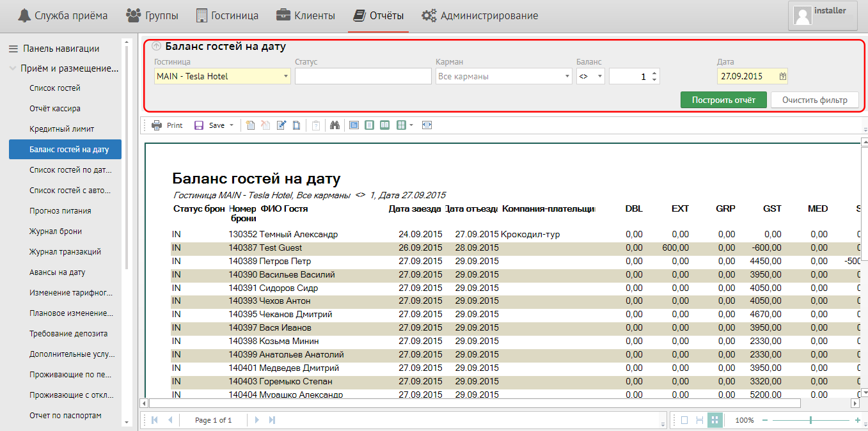
Task: Open the Баланс comparison operator dropdown
Action: click(x=599, y=76)
